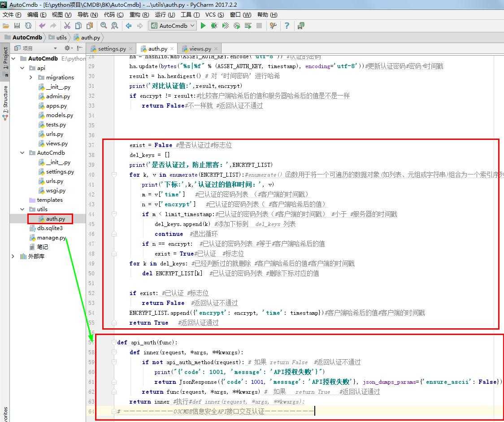The image size is (504, 422).
Task: Click the Profile run icon
Action: point(237,26)
